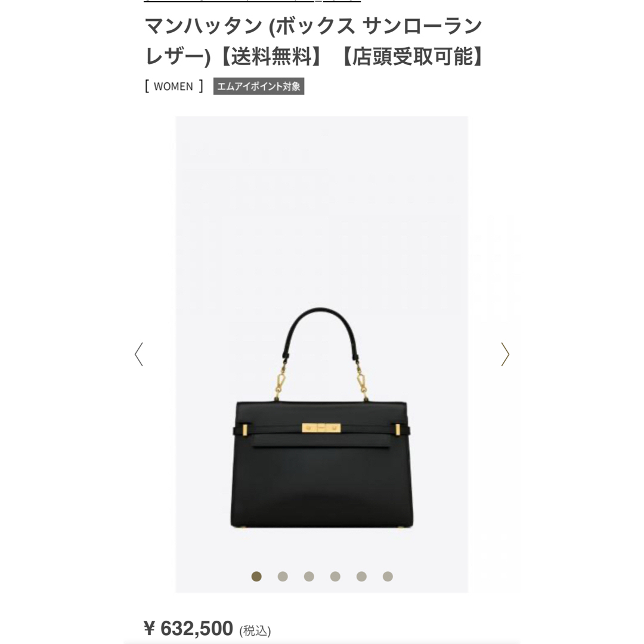Click the previous image left arrow
The width and height of the screenshot is (644, 644).
[139, 354]
